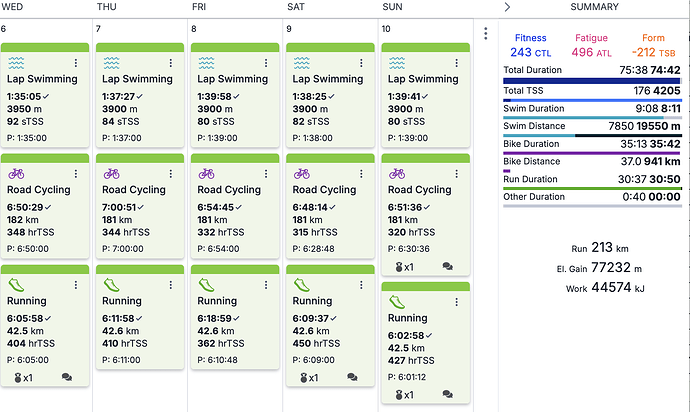Open options menu on Friday Road Cycling card
This screenshot has height=412, width=690.
(x=266, y=174)
